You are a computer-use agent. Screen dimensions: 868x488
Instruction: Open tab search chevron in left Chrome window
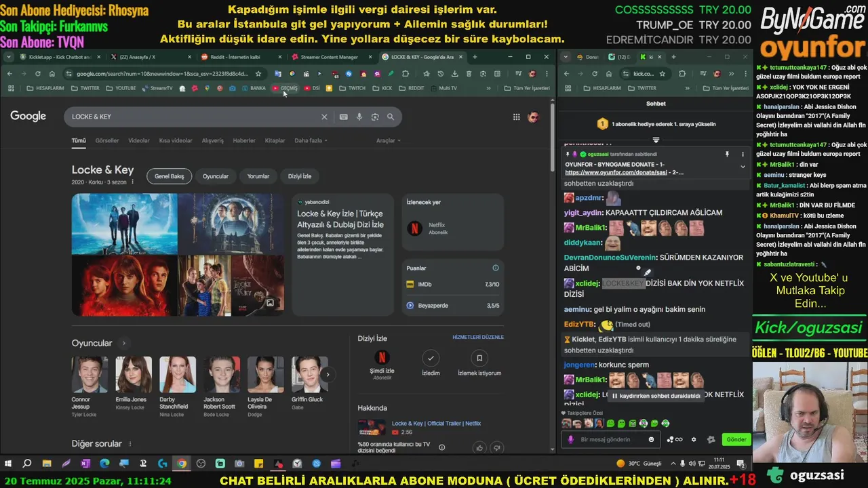pos(8,57)
